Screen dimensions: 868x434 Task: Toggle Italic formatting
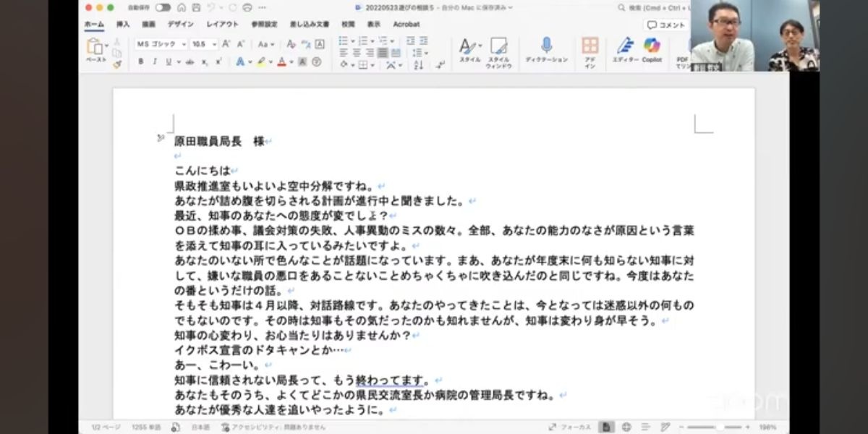154,62
